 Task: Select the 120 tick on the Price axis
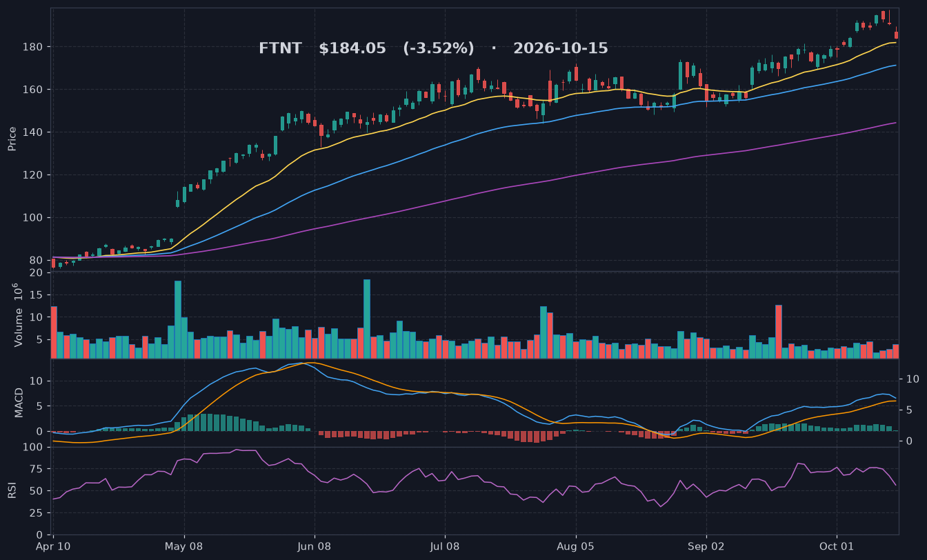click(x=34, y=175)
